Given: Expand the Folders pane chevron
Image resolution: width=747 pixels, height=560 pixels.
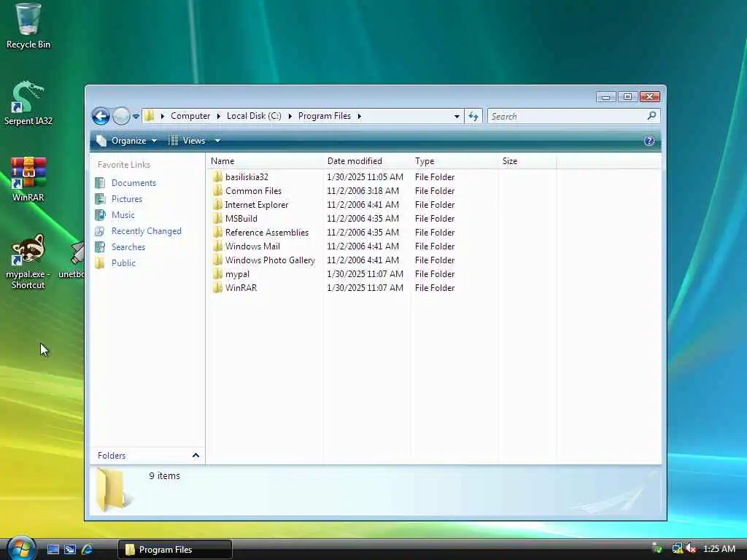Looking at the screenshot, I should pos(196,455).
